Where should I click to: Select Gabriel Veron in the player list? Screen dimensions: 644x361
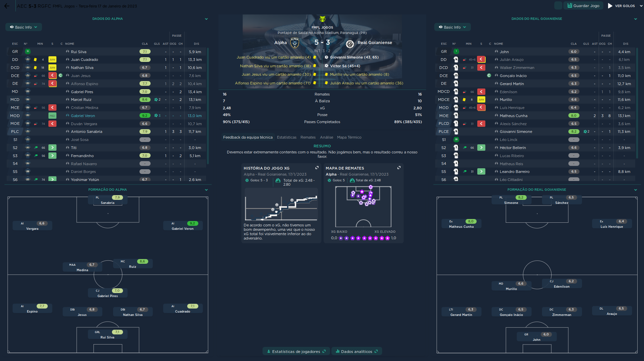pos(83,116)
